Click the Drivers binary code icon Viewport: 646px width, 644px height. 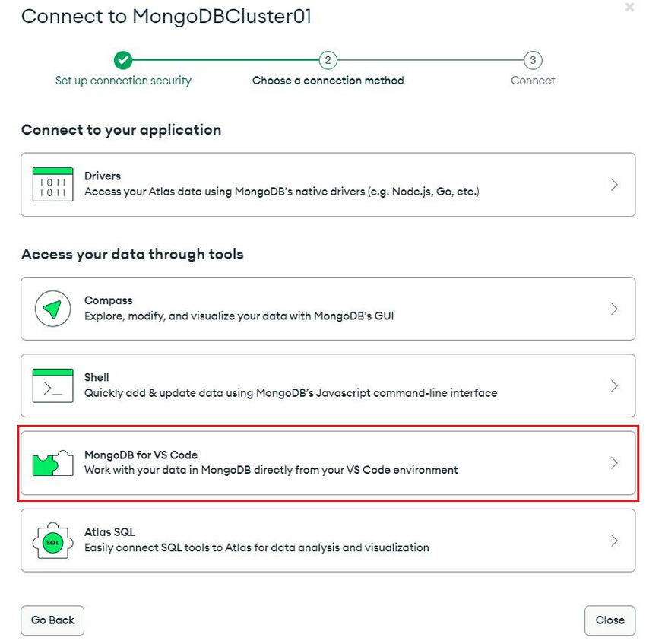[x=52, y=184]
